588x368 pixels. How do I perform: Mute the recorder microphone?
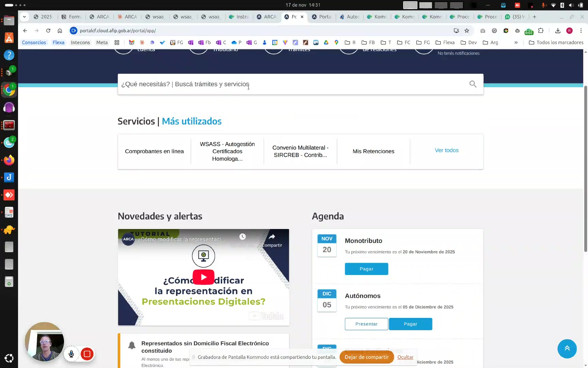pyautogui.click(x=71, y=354)
